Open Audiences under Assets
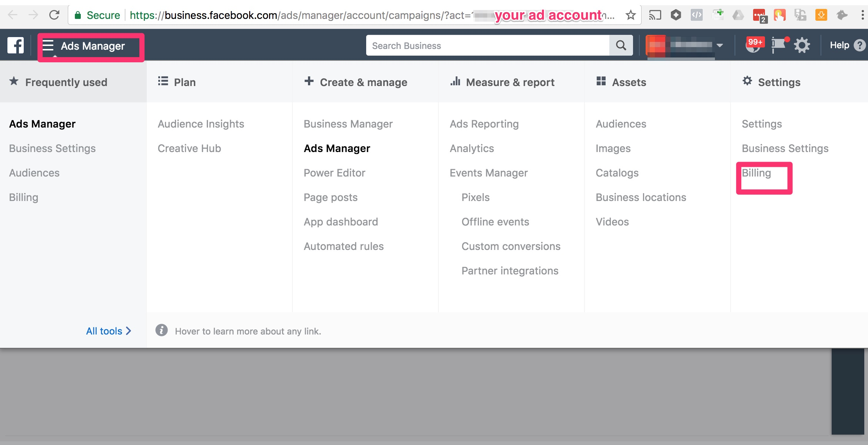The width and height of the screenshot is (868, 445). tap(621, 124)
